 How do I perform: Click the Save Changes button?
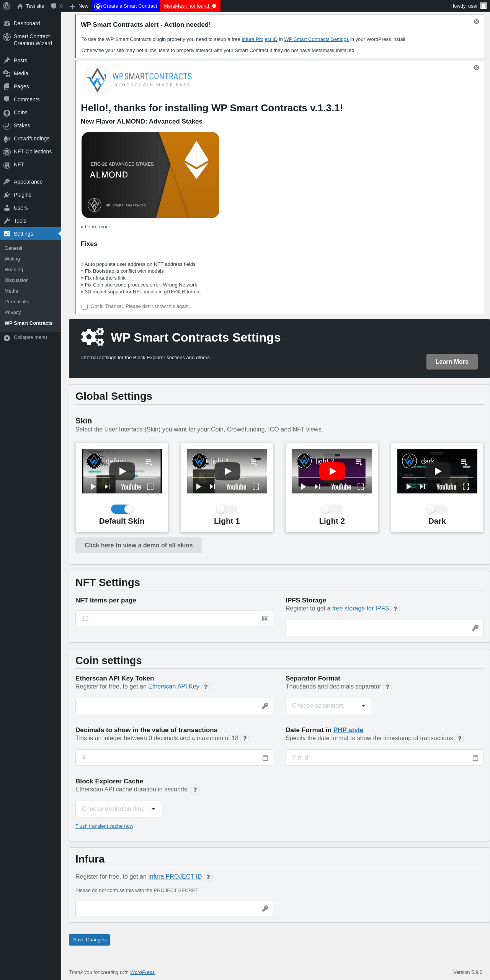pyautogui.click(x=89, y=940)
